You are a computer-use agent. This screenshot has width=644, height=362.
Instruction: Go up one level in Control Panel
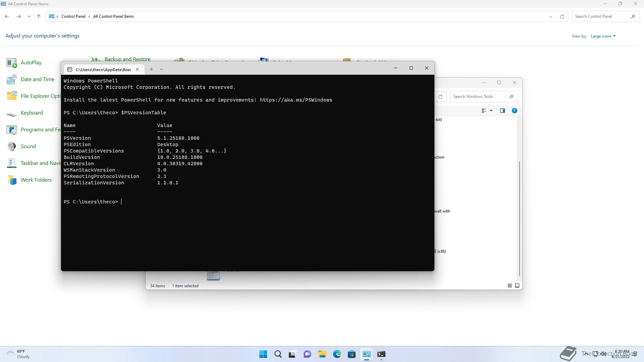[x=39, y=16]
